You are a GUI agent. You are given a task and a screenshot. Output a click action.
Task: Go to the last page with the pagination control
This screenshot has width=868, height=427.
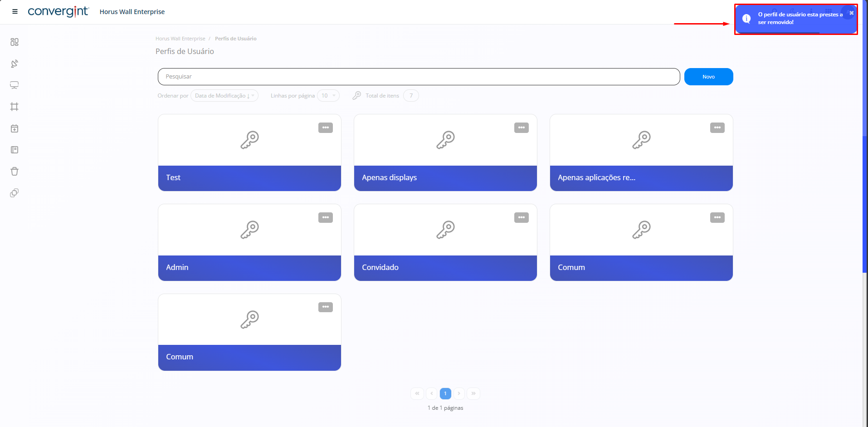(473, 393)
